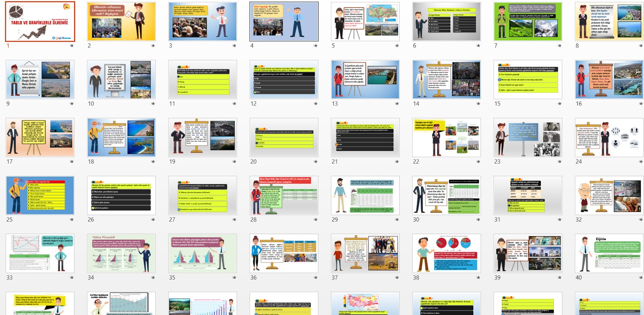Select slide 16 thumbnail

click(609, 80)
